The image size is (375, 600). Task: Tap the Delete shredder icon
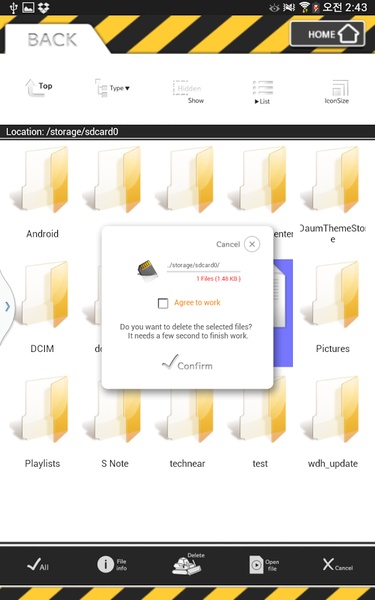(x=188, y=564)
